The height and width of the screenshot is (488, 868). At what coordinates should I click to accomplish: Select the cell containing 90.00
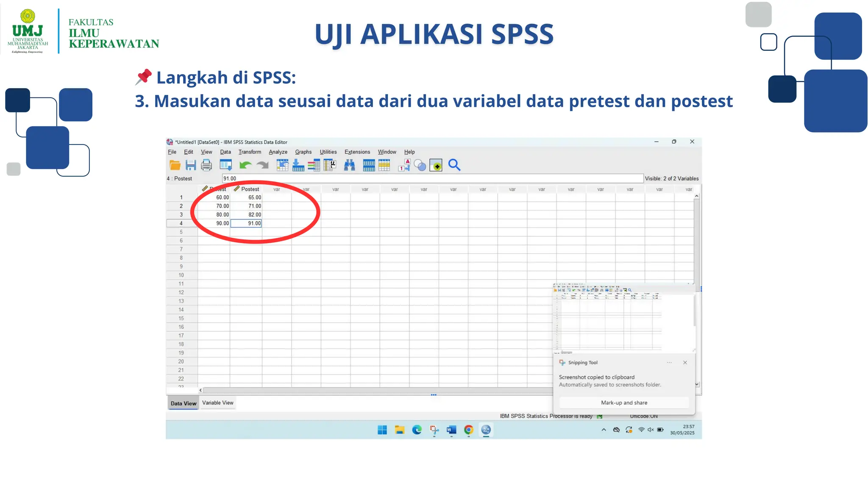point(214,223)
